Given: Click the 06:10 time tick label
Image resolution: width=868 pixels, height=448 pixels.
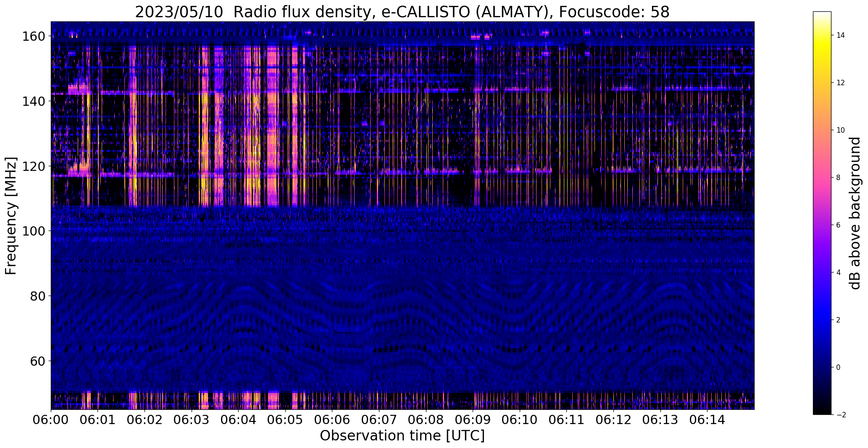Looking at the screenshot, I should point(520,420).
